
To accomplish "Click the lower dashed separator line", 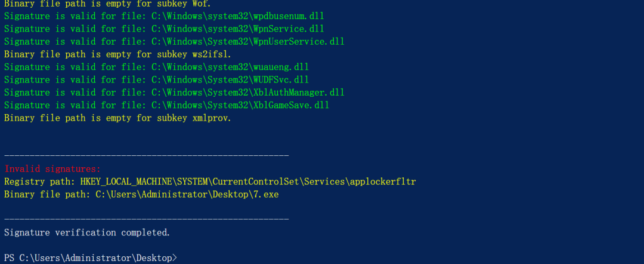I will point(147,220).
